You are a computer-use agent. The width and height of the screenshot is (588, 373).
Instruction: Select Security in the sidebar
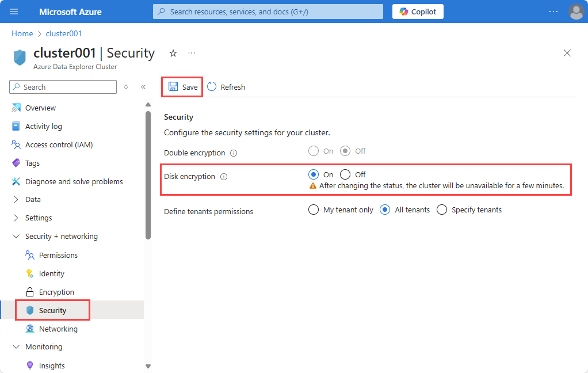point(52,310)
